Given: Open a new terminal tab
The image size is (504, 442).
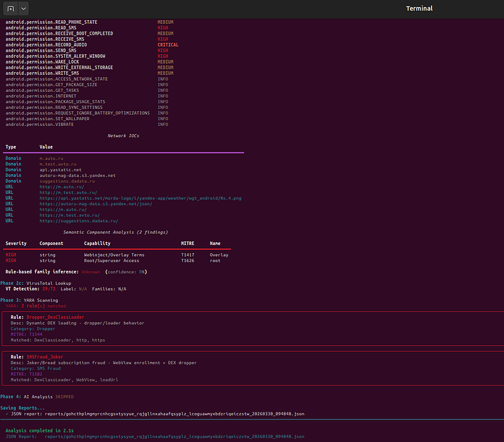Looking at the screenshot, I should (x=11, y=9).
